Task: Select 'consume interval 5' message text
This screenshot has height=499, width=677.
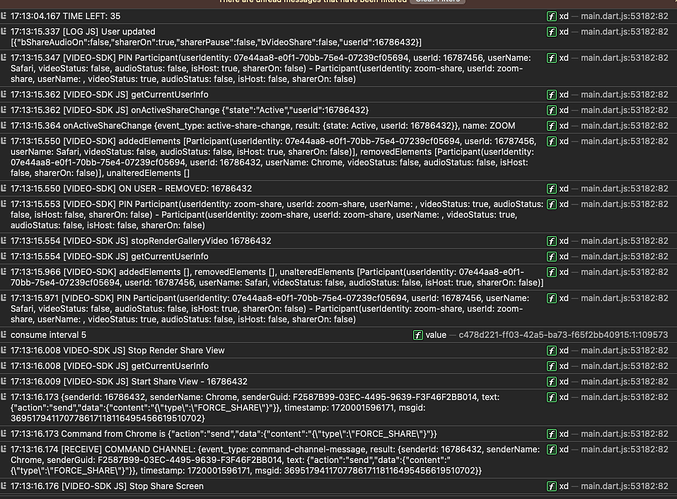Action: pyautogui.click(x=48, y=335)
